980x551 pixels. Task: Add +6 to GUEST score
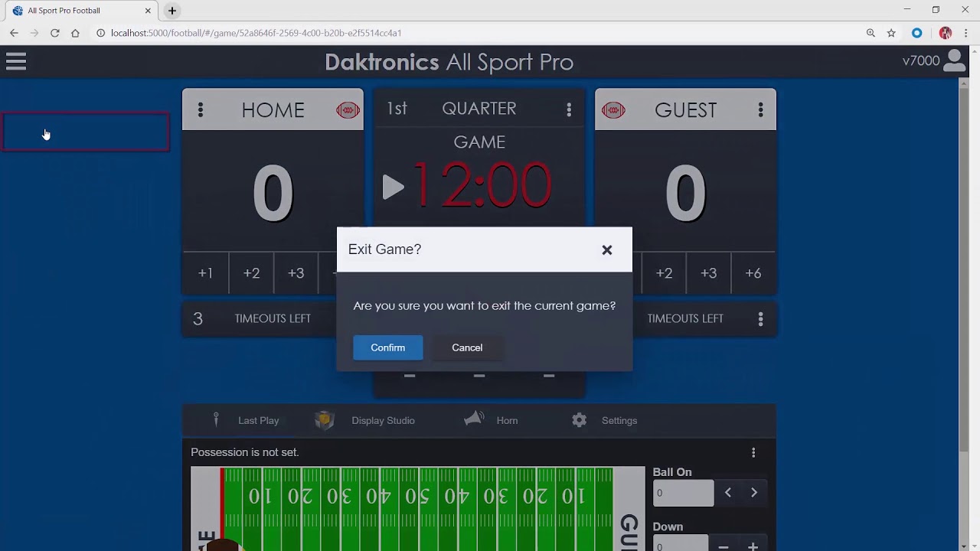coord(753,273)
